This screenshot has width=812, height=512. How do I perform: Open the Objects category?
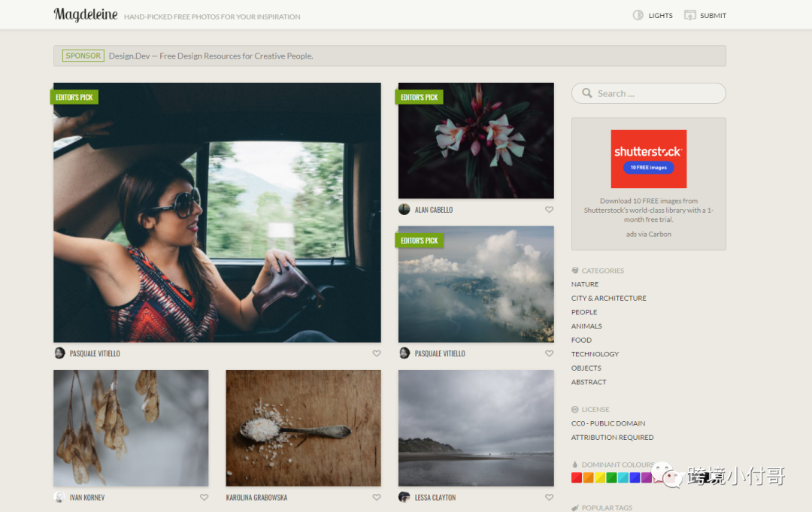tap(586, 368)
